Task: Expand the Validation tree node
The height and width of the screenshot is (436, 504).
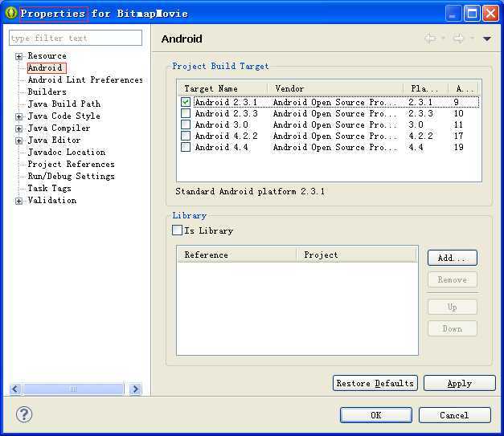Action: [18, 201]
